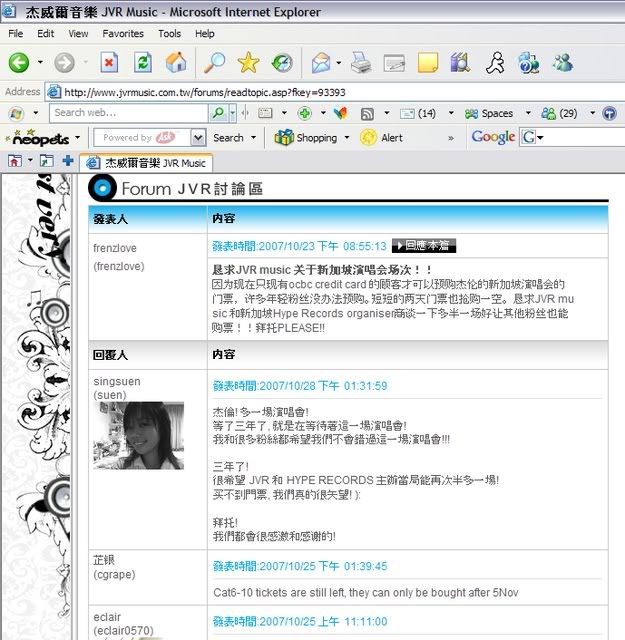The width and height of the screenshot is (625, 640).
Task: Click the grey Forward arrow button
Action: point(65,63)
